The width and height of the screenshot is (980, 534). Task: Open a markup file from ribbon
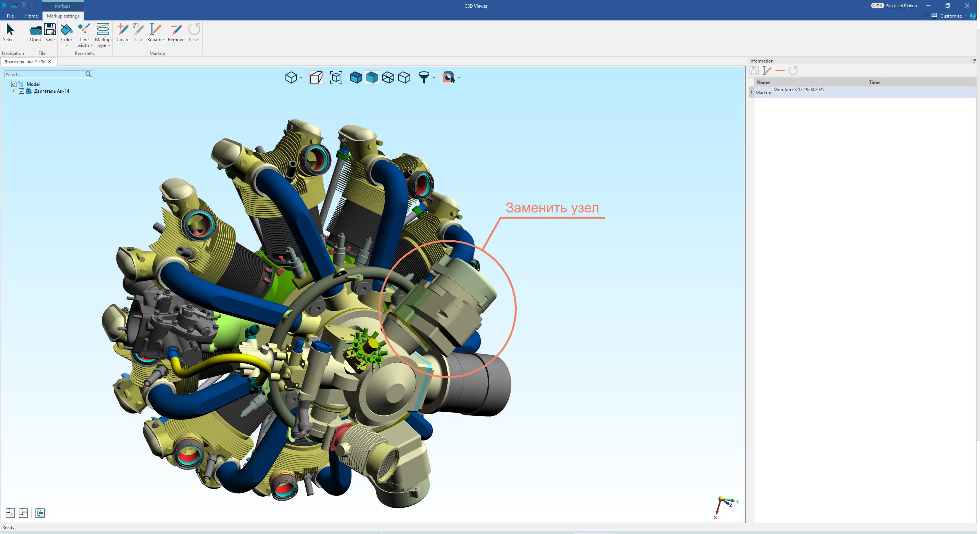[x=35, y=33]
